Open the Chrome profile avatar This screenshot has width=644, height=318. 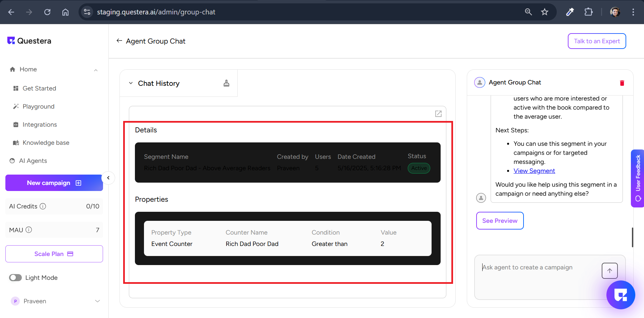[615, 12]
